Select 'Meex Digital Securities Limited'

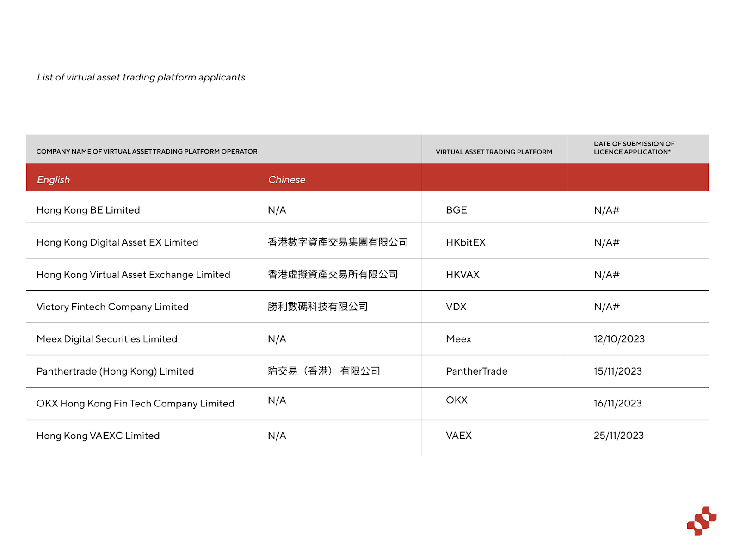click(x=107, y=339)
